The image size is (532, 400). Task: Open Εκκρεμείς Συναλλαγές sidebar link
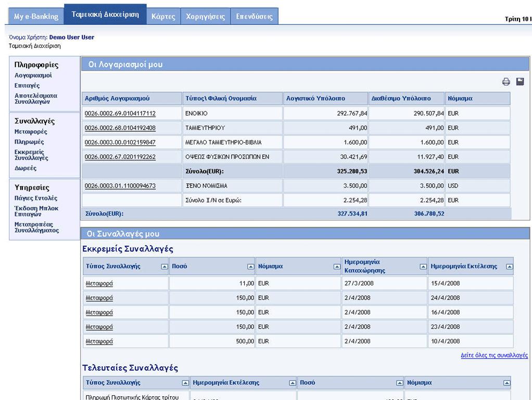31,155
